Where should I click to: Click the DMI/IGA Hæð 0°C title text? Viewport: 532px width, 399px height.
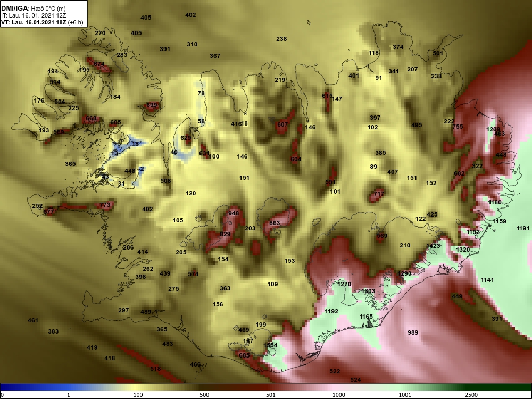pyautogui.click(x=33, y=9)
